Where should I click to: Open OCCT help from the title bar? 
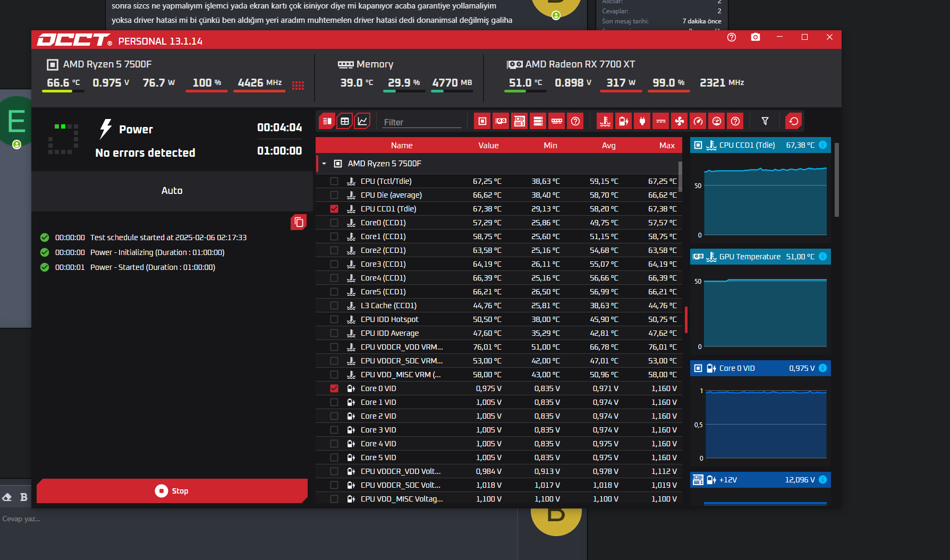coord(732,37)
